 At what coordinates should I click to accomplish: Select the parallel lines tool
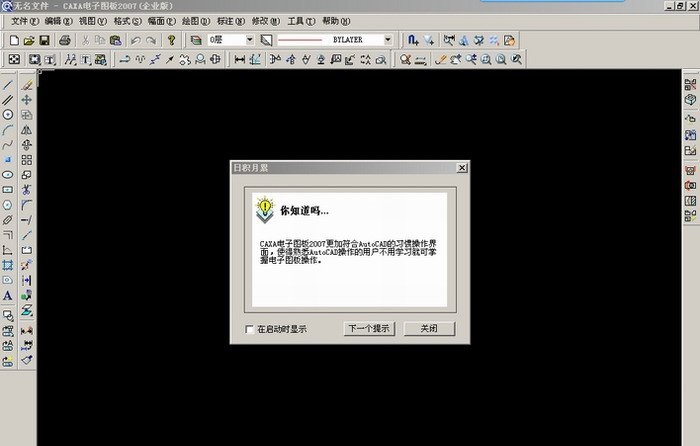[x=8, y=100]
